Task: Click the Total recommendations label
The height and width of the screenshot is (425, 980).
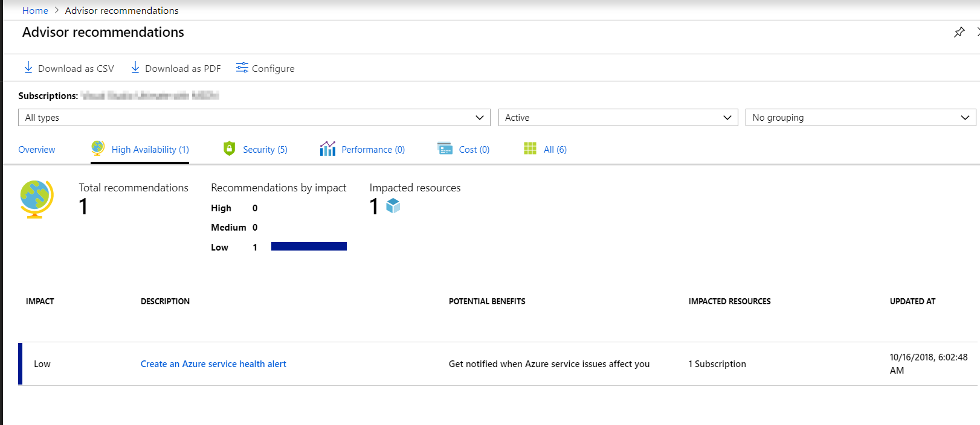Action: (134, 188)
